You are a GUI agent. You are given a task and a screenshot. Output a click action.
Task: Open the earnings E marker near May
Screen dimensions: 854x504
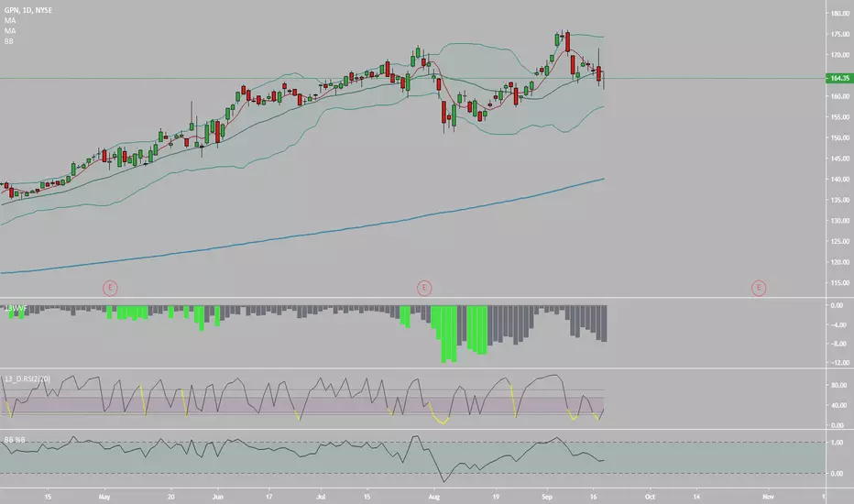click(110, 288)
